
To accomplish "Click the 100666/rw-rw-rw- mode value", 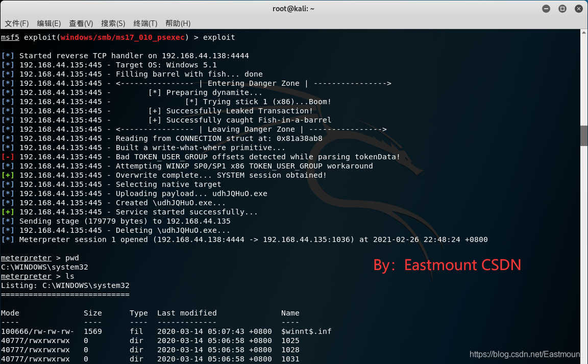I will pyautogui.click(x=37, y=331).
